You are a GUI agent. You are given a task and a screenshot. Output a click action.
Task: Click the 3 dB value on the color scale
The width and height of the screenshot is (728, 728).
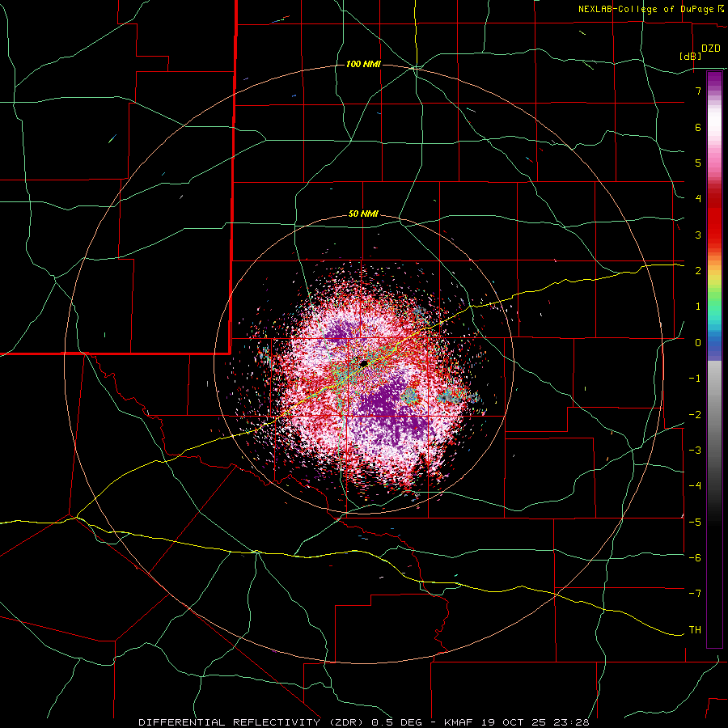pos(698,235)
